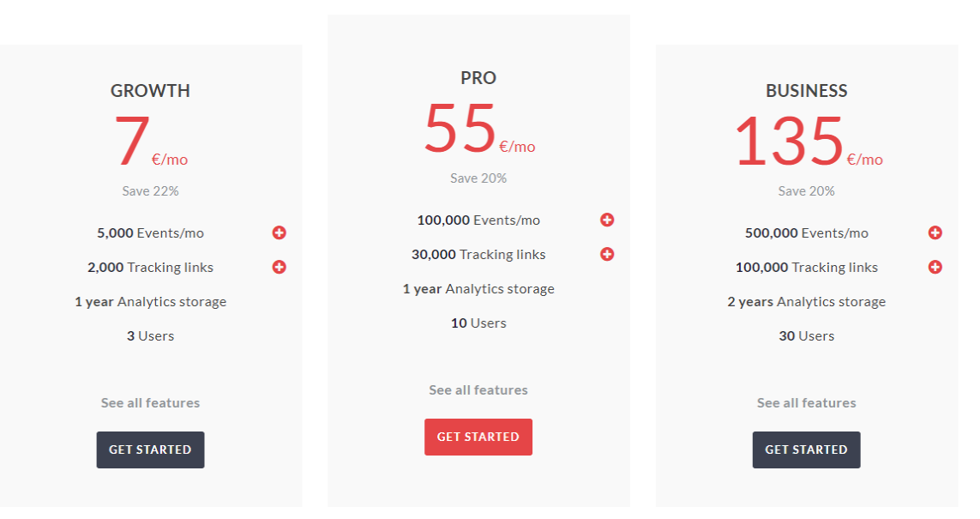Screen dimensions: 980x519
Task: Click plus icon beside 100,000 Tracking links
Action: click(935, 267)
